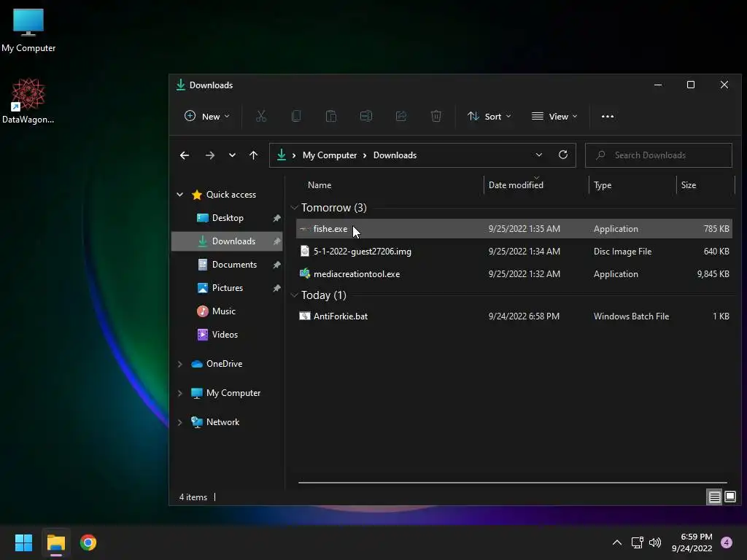Image resolution: width=747 pixels, height=560 pixels.
Task: Expand the Network tree node
Action: (x=179, y=422)
